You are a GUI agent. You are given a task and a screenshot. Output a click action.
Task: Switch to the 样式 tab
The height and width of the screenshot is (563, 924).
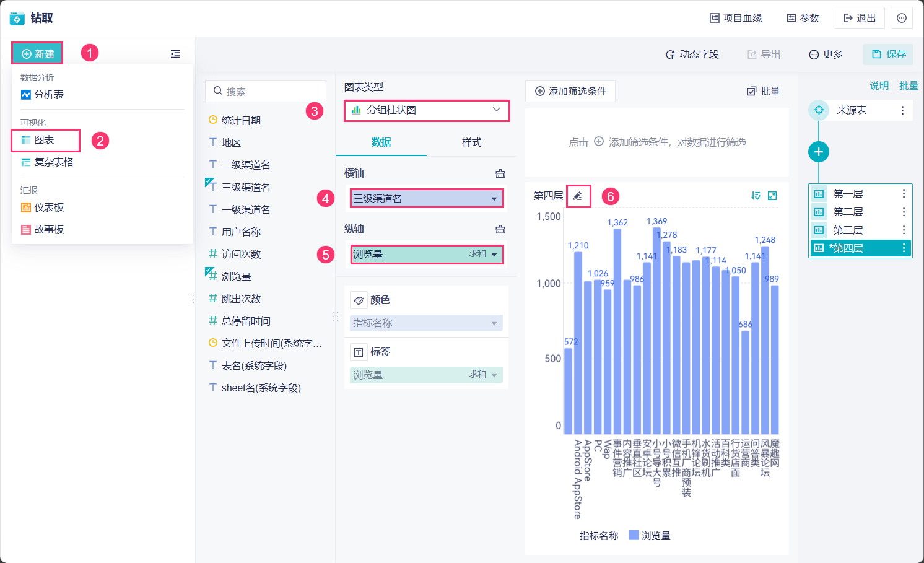click(471, 142)
